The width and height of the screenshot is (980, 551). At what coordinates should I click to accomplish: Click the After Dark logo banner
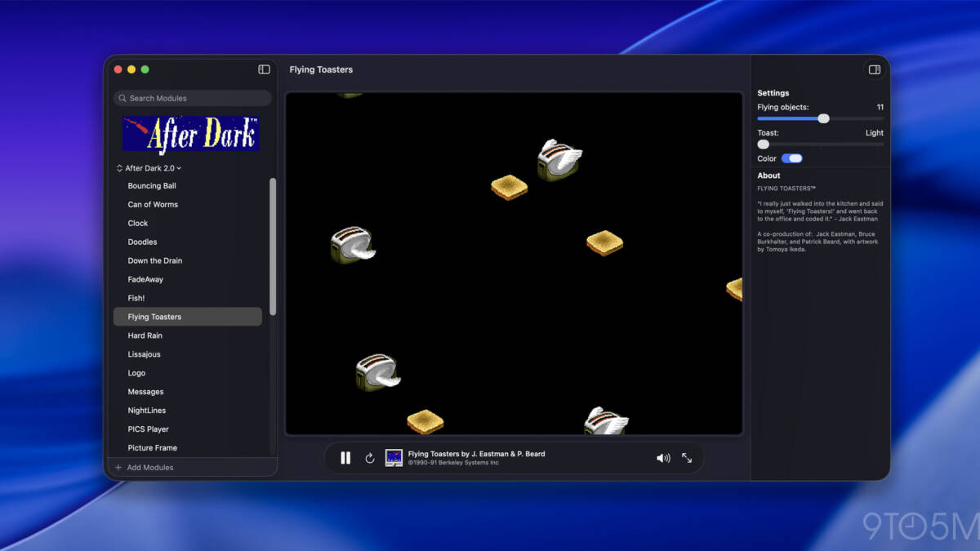pyautogui.click(x=191, y=134)
